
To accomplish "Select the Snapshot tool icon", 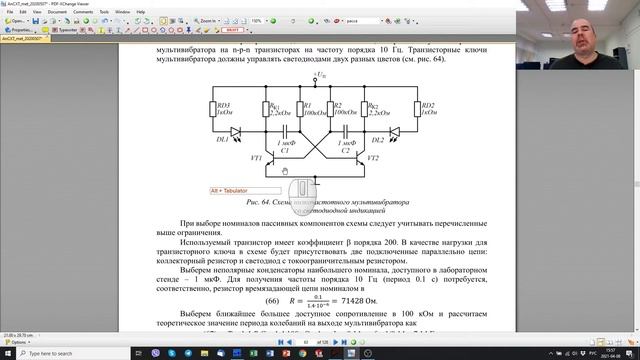I will click(181, 21).
